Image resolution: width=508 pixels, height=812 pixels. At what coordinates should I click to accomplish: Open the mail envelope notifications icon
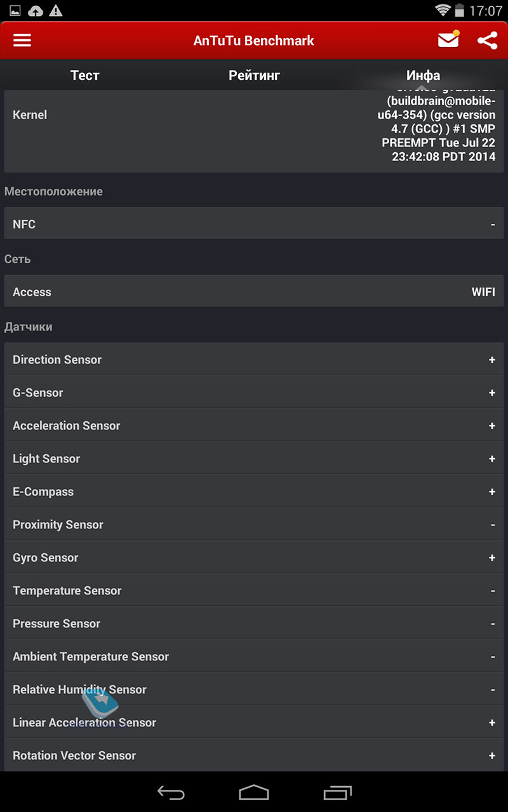click(x=448, y=39)
